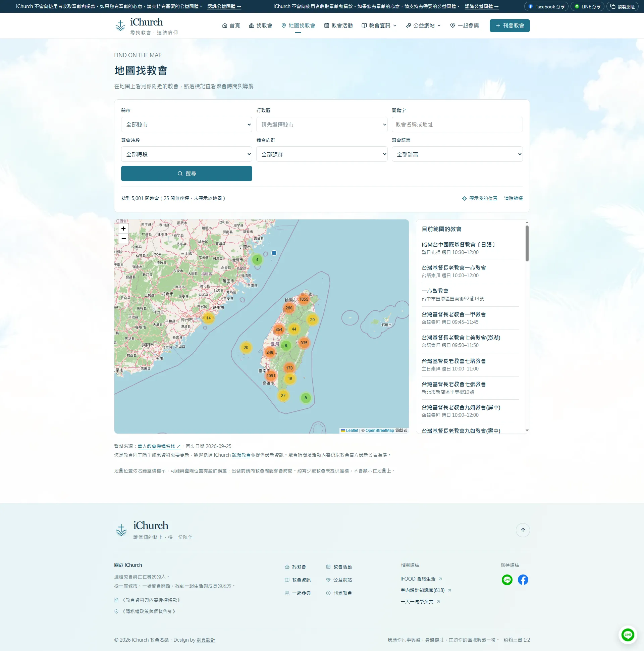The image size is (644, 651).
Task: Expand the 教會資訊 nav menu
Action: (x=379, y=26)
